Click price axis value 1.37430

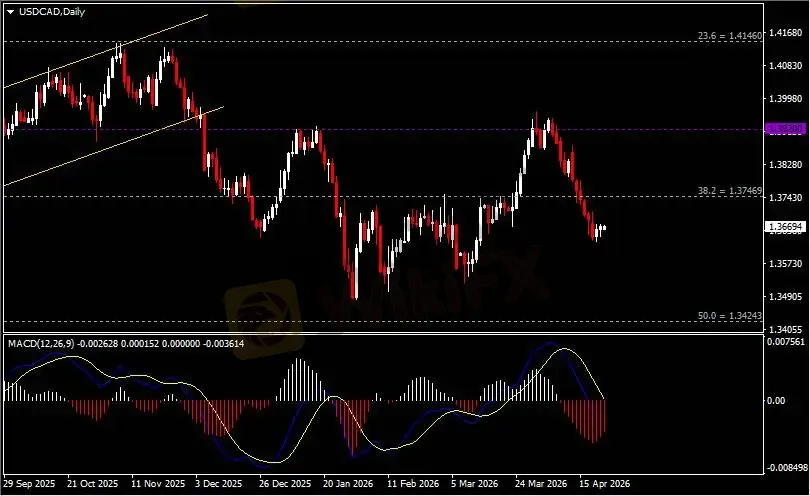786,197
